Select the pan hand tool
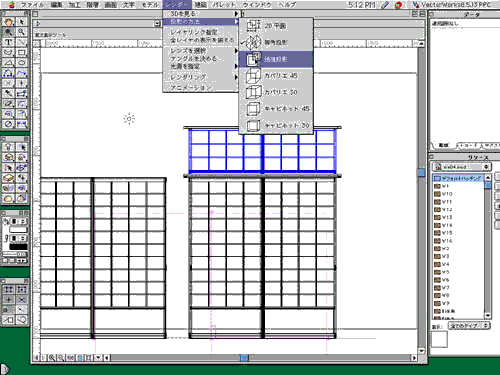 9,22
